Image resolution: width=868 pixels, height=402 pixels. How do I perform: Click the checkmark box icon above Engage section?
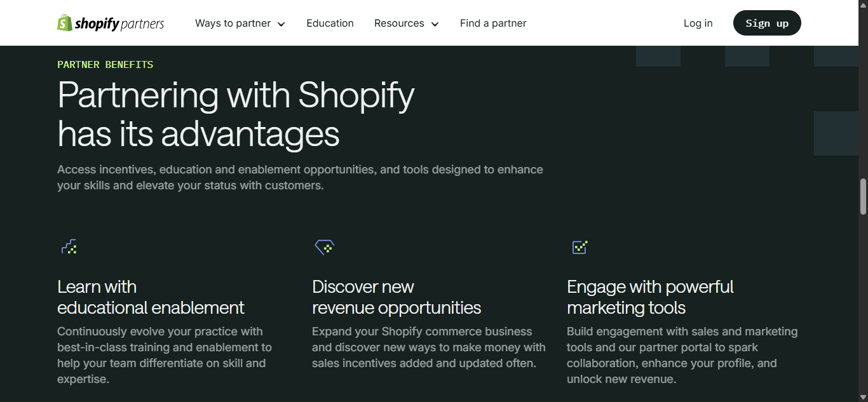click(x=580, y=247)
